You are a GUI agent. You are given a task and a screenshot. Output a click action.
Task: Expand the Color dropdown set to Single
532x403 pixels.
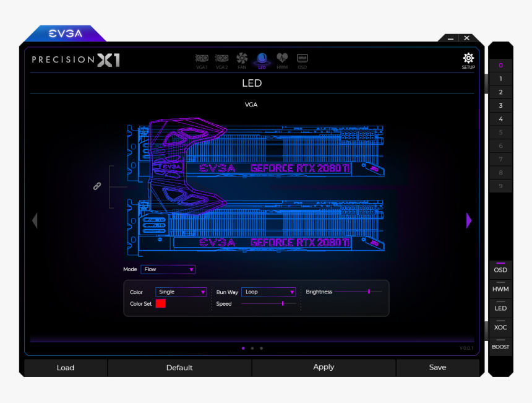coord(181,292)
